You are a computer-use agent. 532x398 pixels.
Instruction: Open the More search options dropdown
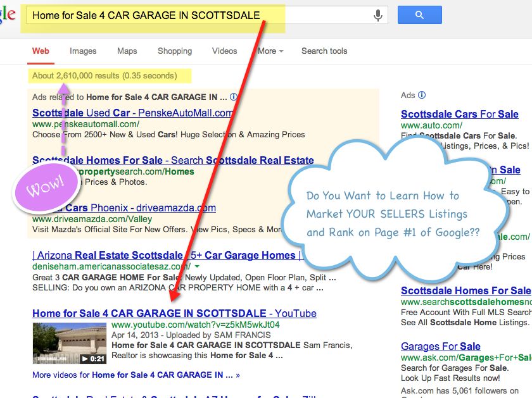point(269,51)
